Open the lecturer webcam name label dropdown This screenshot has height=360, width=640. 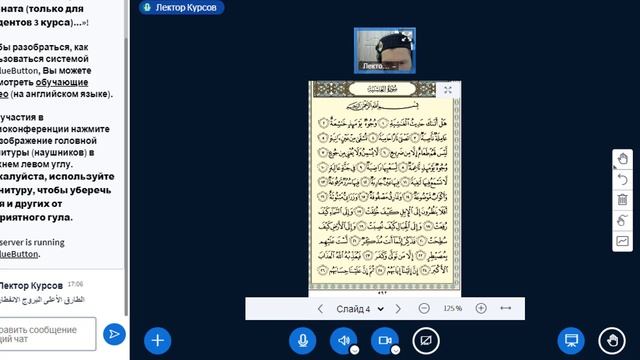pyautogui.click(x=379, y=66)
